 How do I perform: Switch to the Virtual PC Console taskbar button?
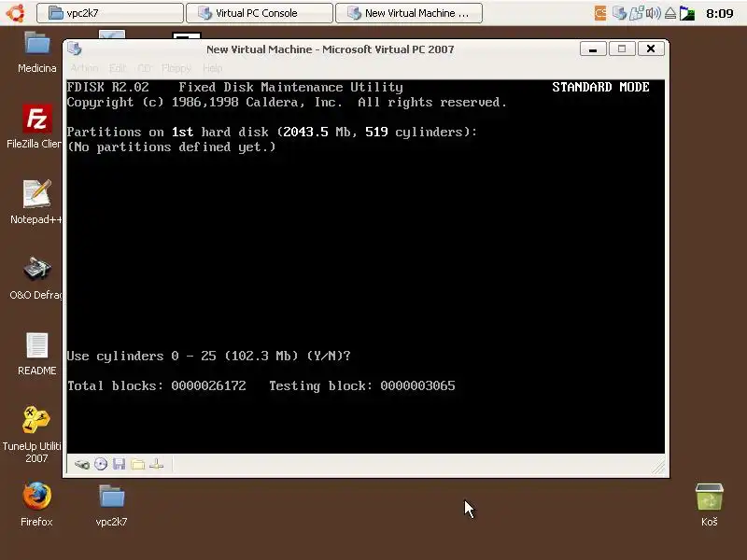260,13
